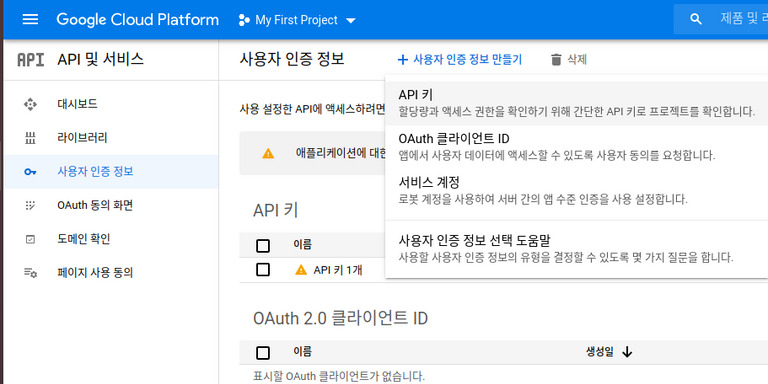This screenshot has width=768, height=384.
Task: Tick the checkbox for API 키 1개 row
Action: [263, 269]
